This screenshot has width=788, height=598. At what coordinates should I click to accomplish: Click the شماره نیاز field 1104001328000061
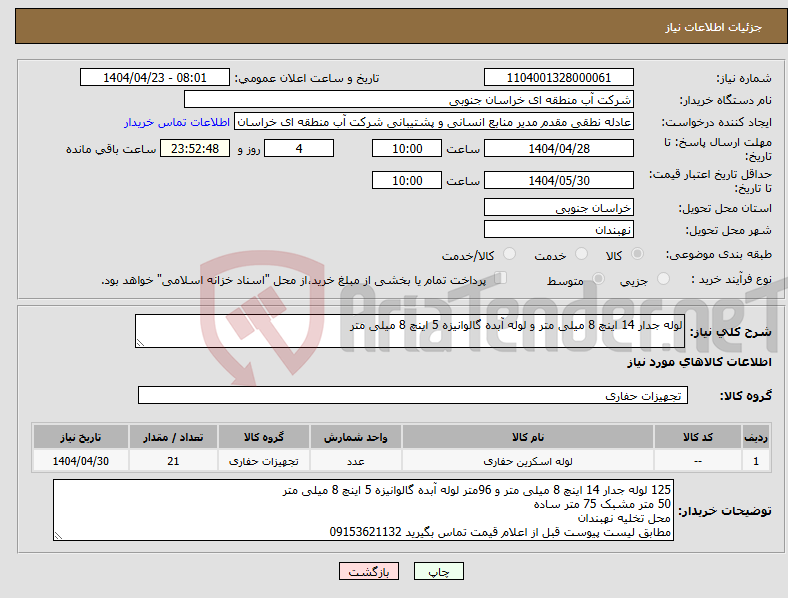coord(559,78)
